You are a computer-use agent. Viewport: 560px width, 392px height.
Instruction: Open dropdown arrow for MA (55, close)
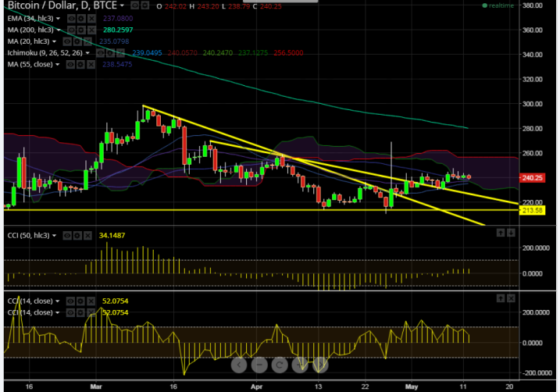point(58,64)
